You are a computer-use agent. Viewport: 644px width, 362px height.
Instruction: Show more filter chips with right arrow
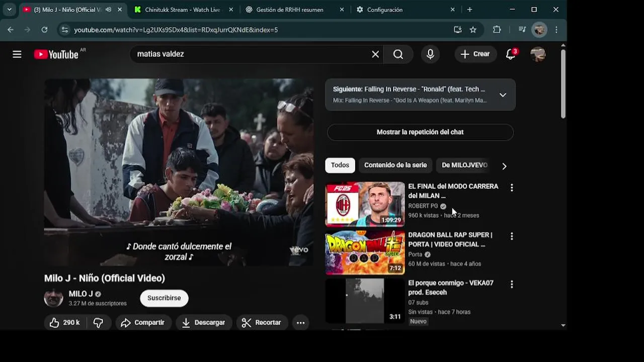(x=504, y=166)
